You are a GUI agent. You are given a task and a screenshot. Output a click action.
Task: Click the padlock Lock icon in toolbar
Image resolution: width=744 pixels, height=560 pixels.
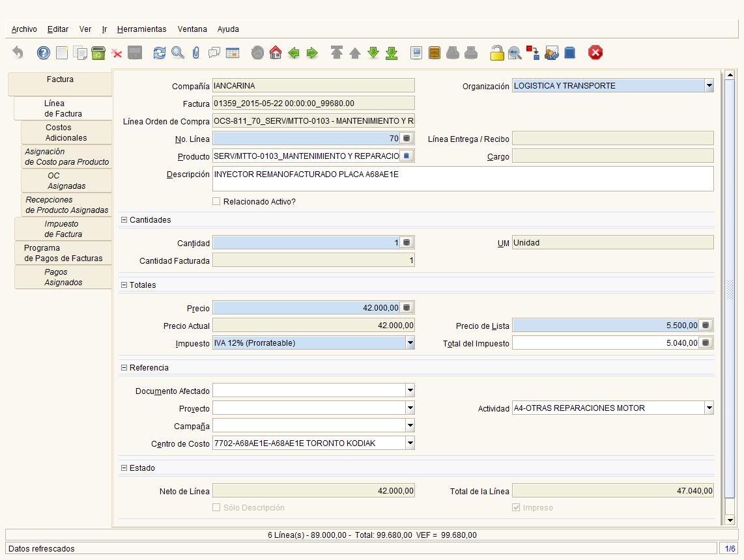click(x=497, y=53)
